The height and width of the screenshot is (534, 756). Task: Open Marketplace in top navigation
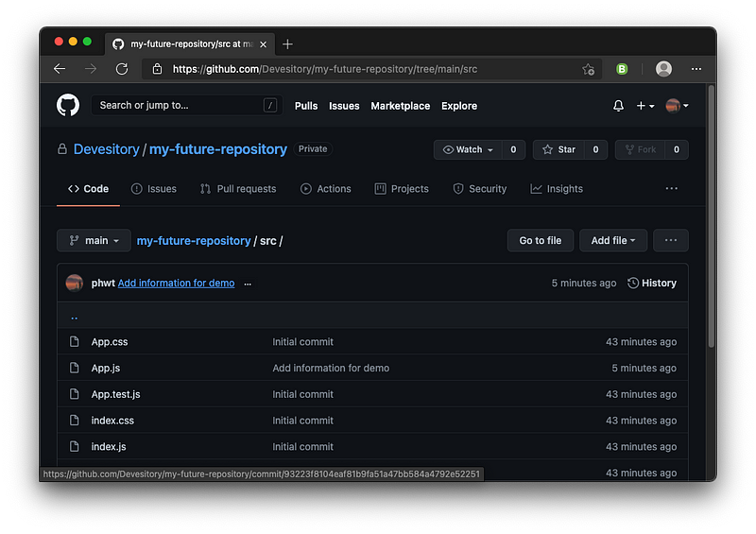click(x=400, y=106)
